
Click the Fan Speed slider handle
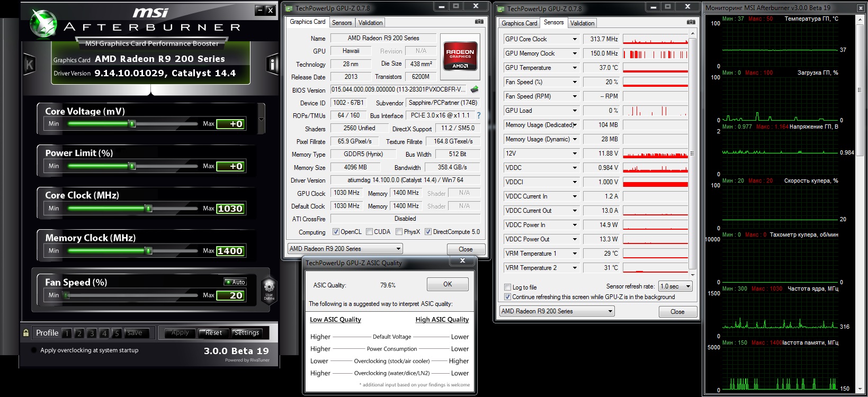[x=66, y=295]
